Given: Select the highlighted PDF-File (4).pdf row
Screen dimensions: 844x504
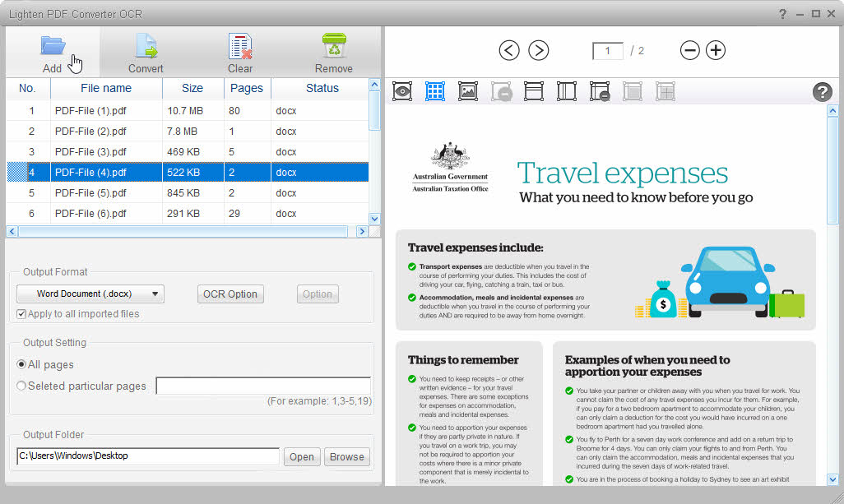Looking at the screenshot, I should 188,172.
